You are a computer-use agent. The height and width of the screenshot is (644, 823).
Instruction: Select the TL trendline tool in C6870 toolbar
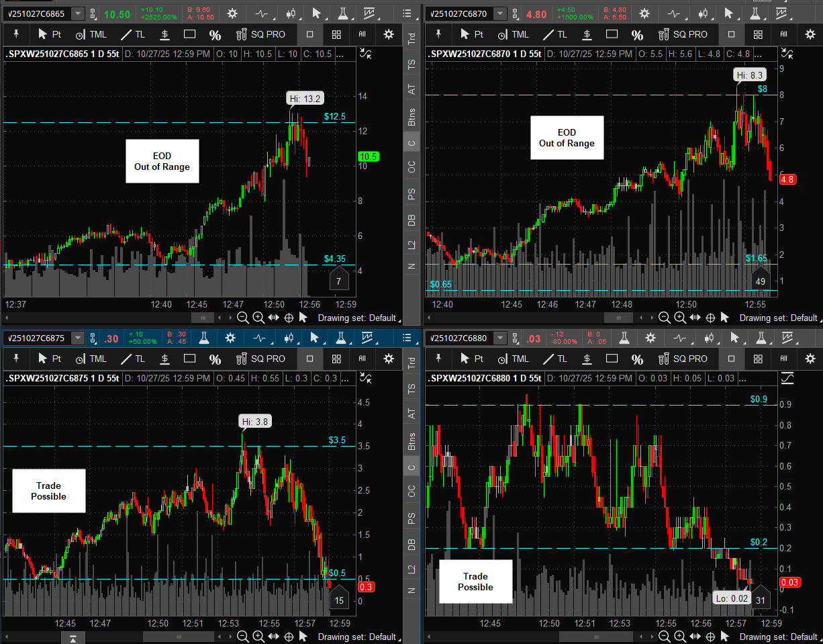coord(554,34)
